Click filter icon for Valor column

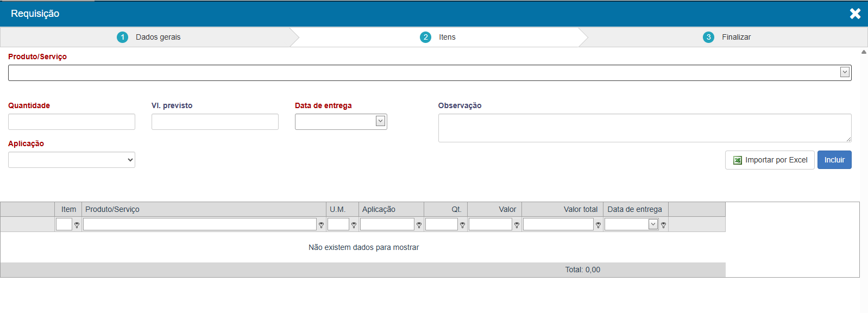(517, 225)
